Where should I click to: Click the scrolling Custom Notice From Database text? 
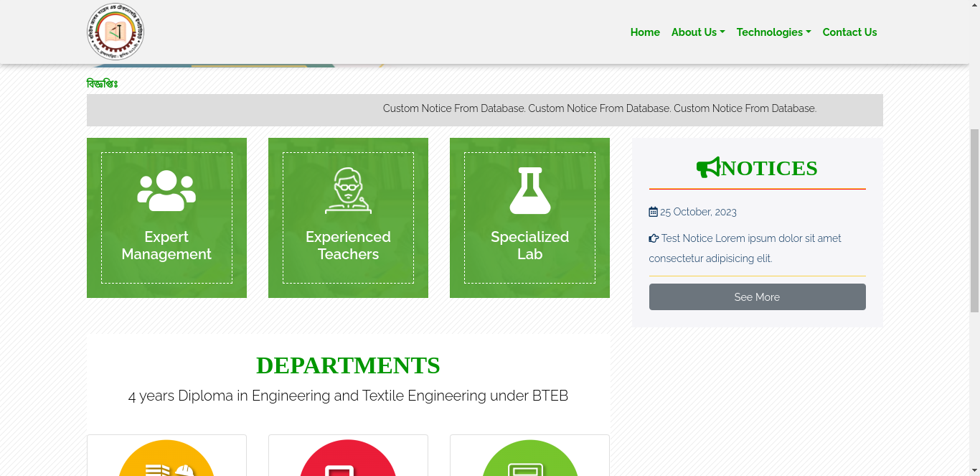(600, 108)
